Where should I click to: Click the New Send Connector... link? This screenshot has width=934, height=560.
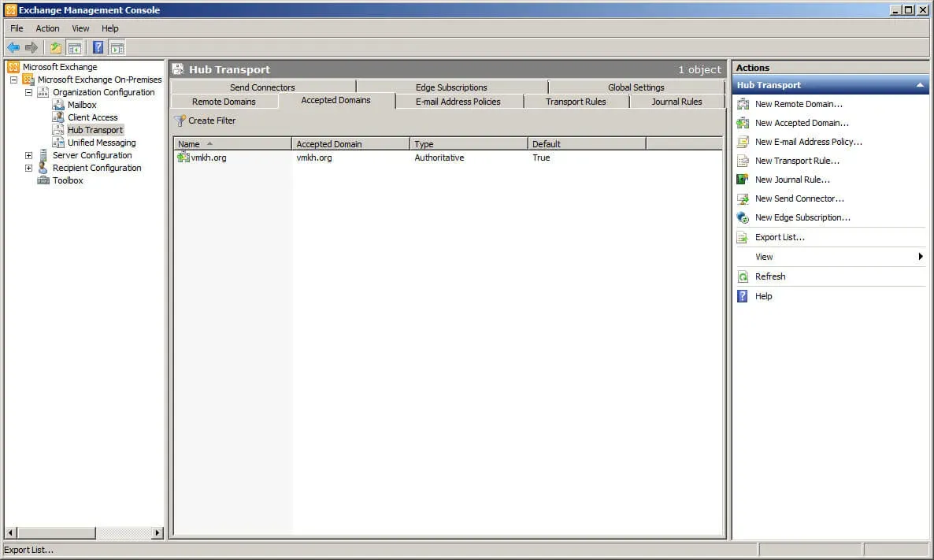(799, 199)
